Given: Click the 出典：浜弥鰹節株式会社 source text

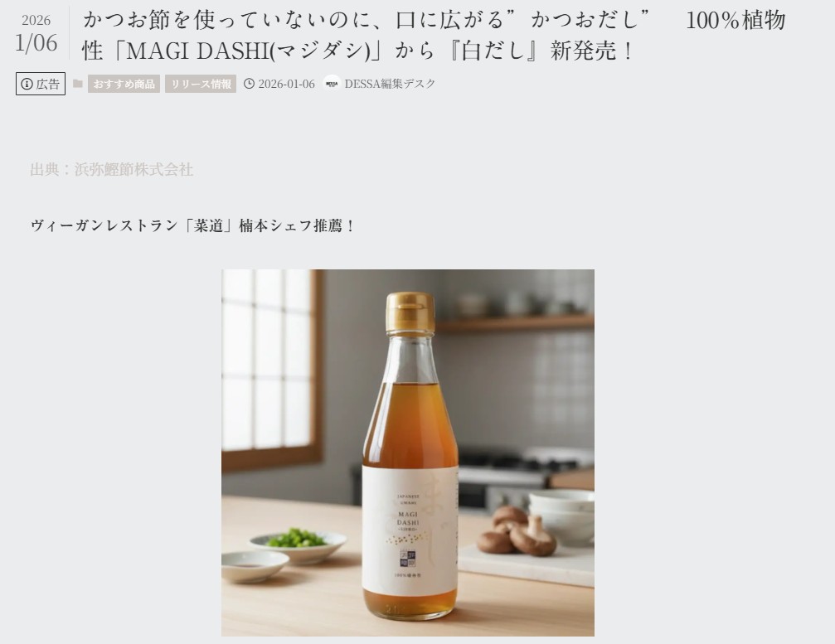Looking at the screenshot, I should [x=111, y=169].
